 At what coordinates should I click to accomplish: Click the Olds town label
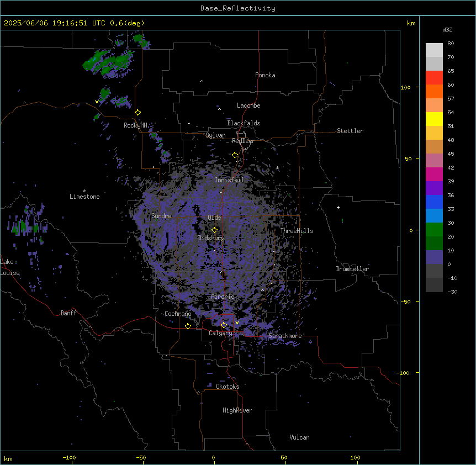[214, 218]
